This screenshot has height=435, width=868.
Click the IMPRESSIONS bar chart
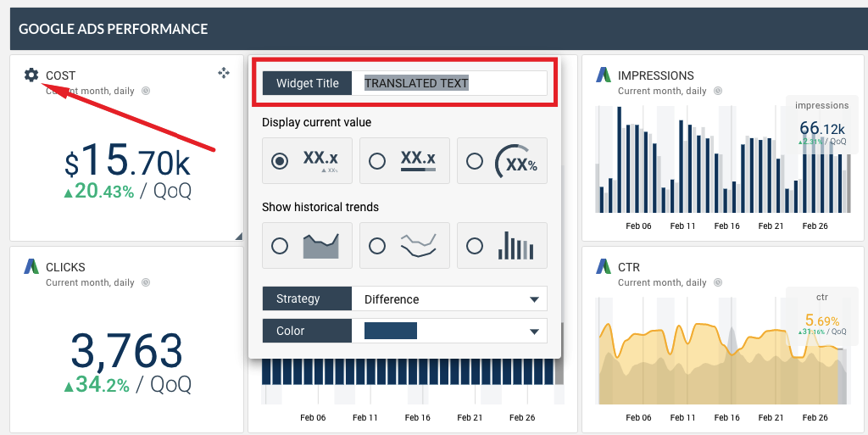tap(722, 159)
